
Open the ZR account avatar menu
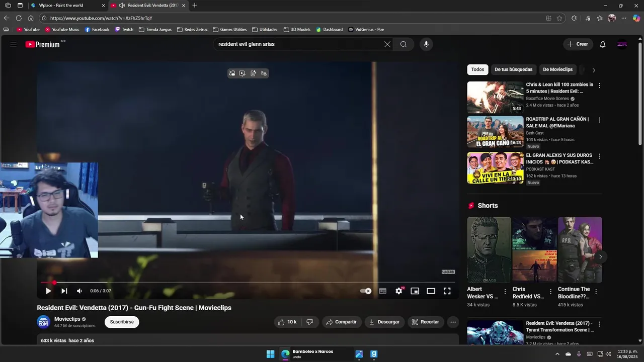tap(622, 44)
